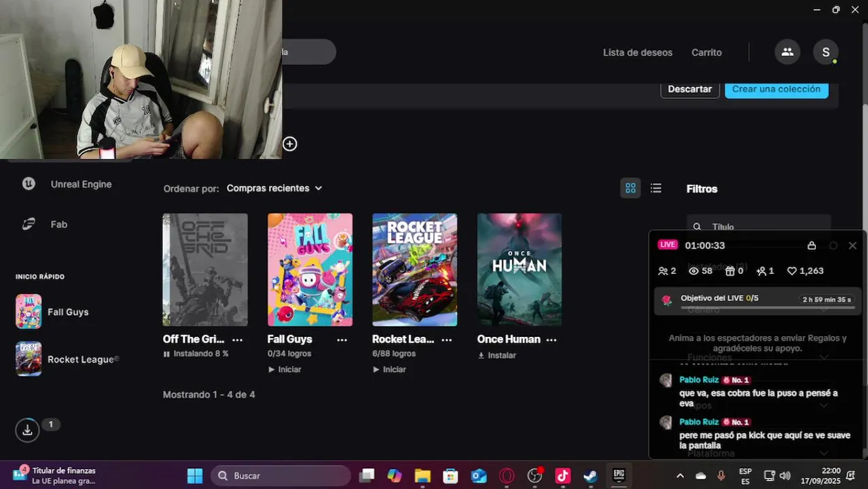Expand the Tipos filter chevron

[x=824, y=405]
